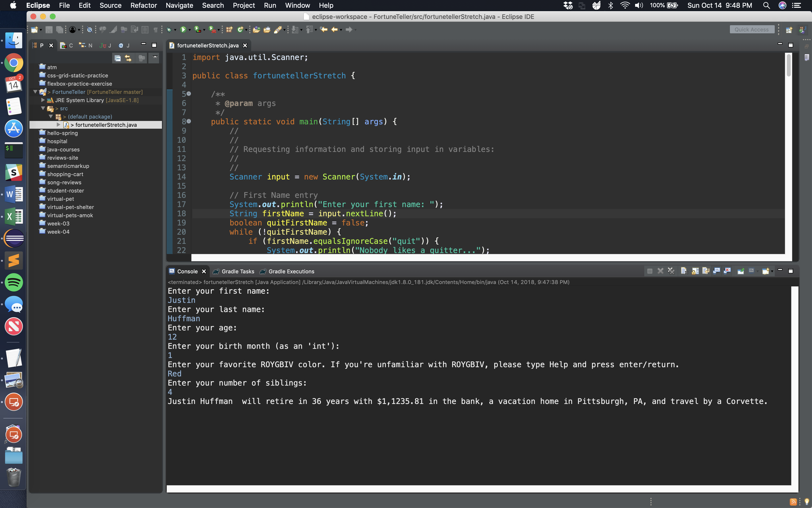Screen dimensions: 812x508
Task: Expand the JRE System Library node
Action: tap(43, 100)
